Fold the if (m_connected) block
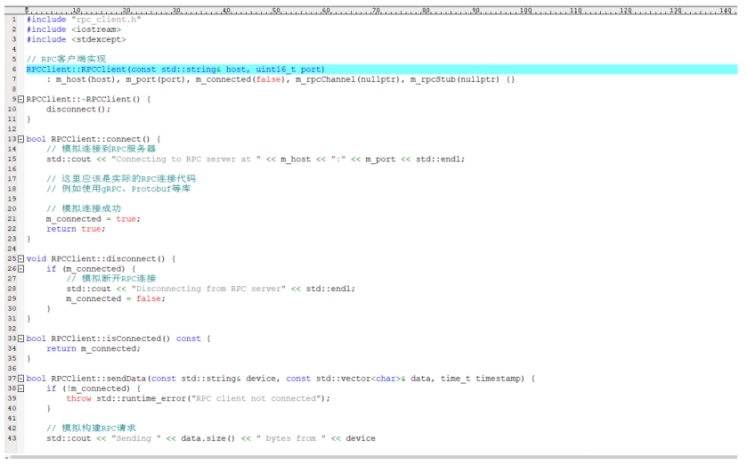 [20, 268]
